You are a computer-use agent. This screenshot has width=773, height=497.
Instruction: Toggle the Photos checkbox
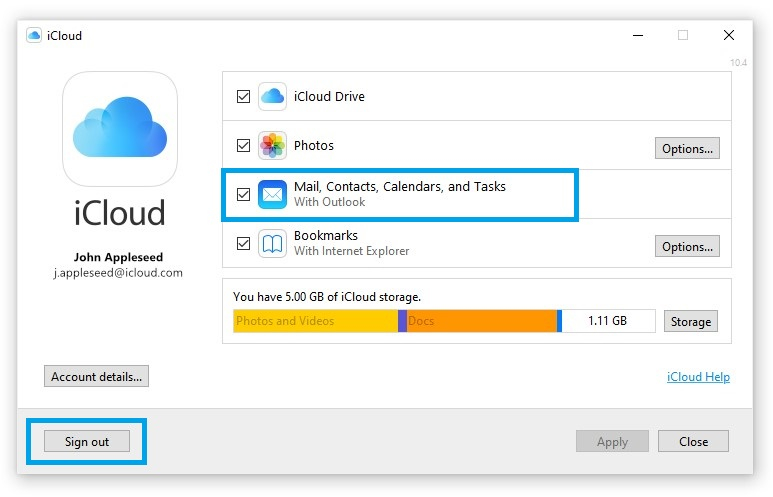(x=244, y=145)
